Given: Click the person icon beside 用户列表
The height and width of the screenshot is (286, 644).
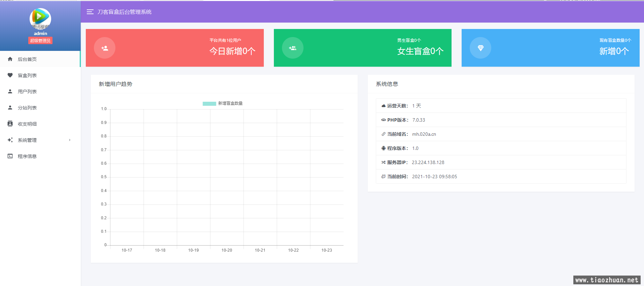Looking at the screenshot, I should 10,91.
